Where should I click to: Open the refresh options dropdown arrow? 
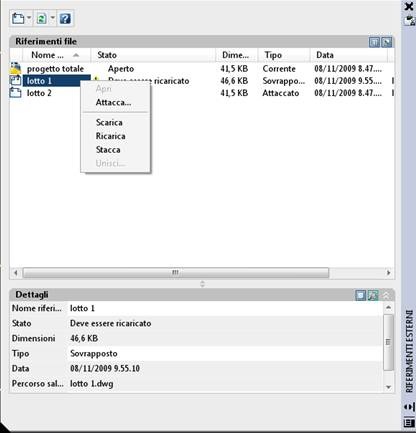click(x=52, y=18)
